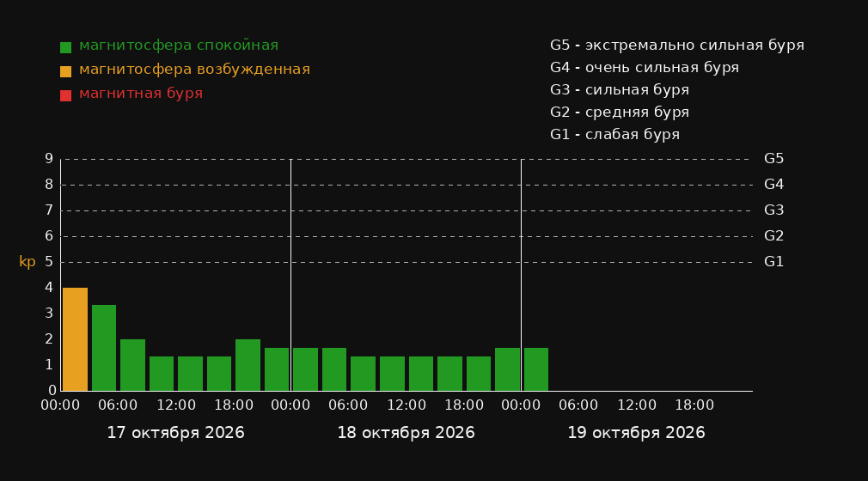The image size is (868, 481).
Task: Select the orange Kp 4 bar
Action: click(x=76, y=339)
